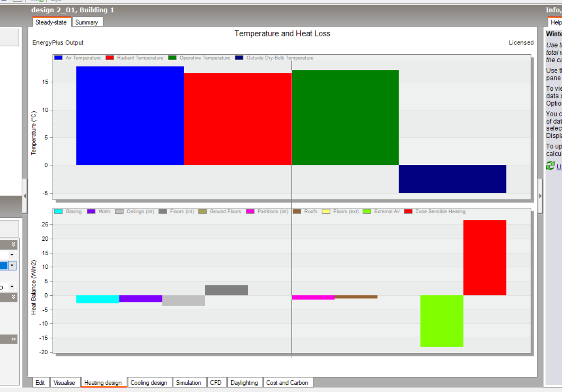Click the "design 2_01, Building 1" title
This screenshot has height=392, width=562.
pos(73,10)
